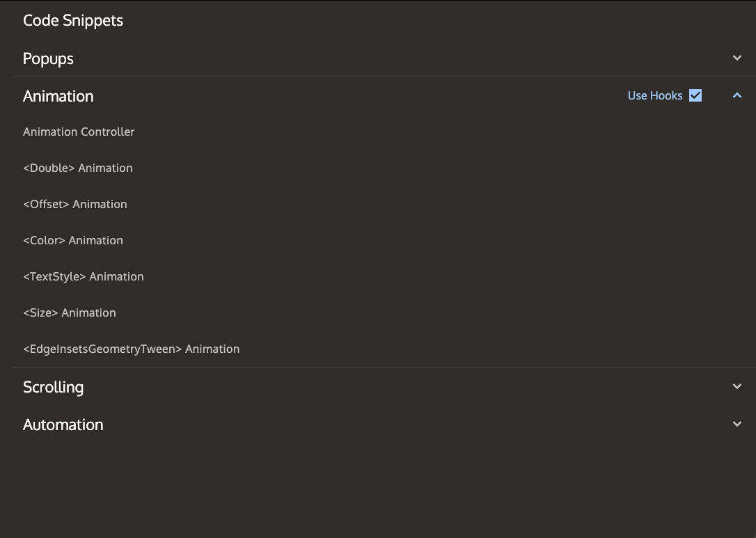Image resolution: width=756 pixels, height=538 pixels.
Task: Select the <Double> Animation snippet
Action: (x=77, y=168)
